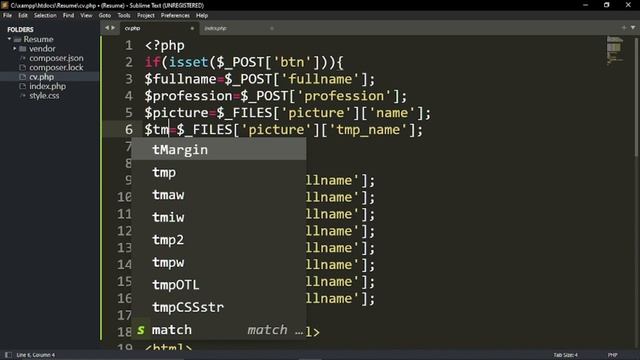Choose tmiw autocomplete suggestion
This screenshot has height=360, width=640.
tap(219, 217)
